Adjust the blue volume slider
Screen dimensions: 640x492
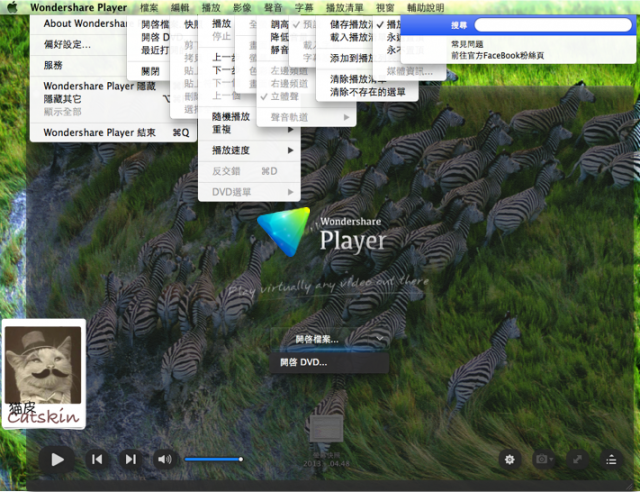[214, 459]
